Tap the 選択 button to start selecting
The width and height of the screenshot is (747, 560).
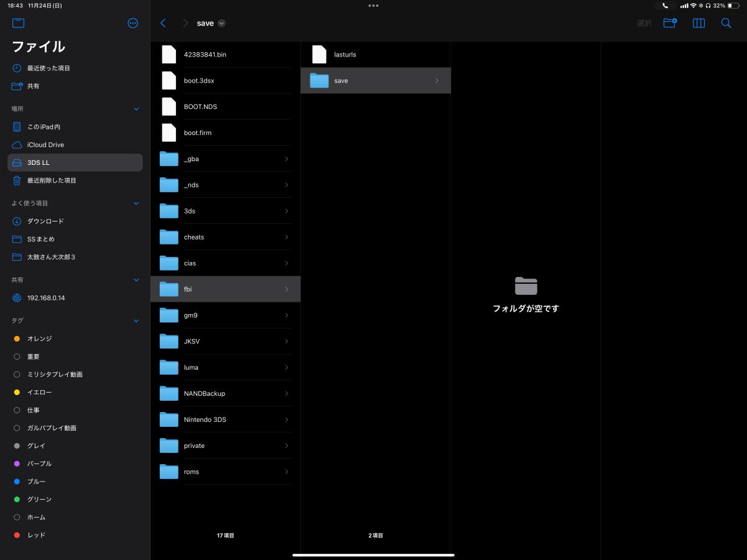[x=644, y=23]
